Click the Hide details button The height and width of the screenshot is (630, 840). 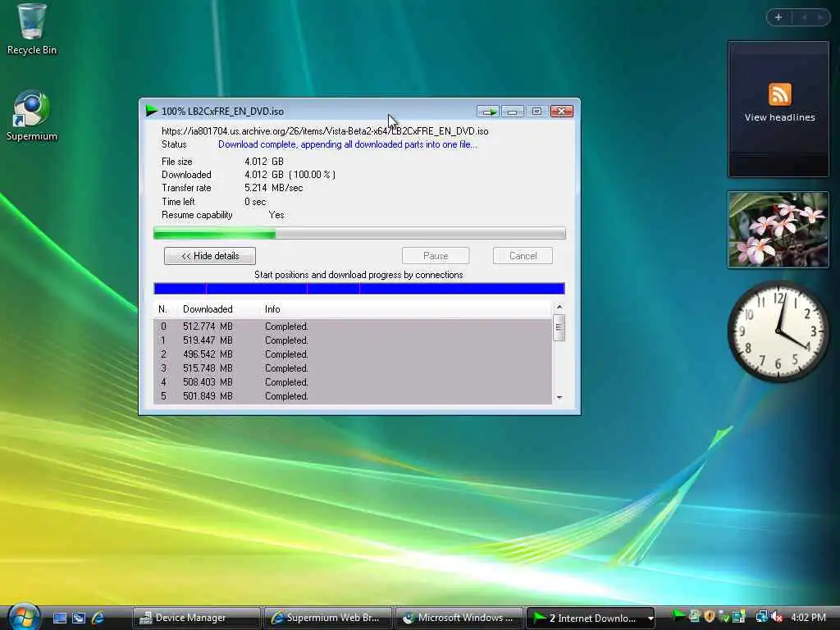point(210,256)
